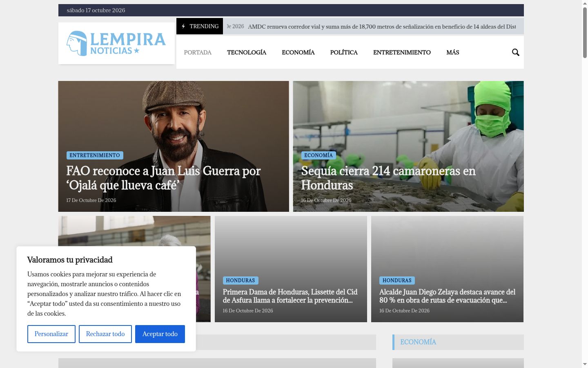Reject cookies with Rechazar todo
Screen dimensions: 588x368
click(105, 334)
